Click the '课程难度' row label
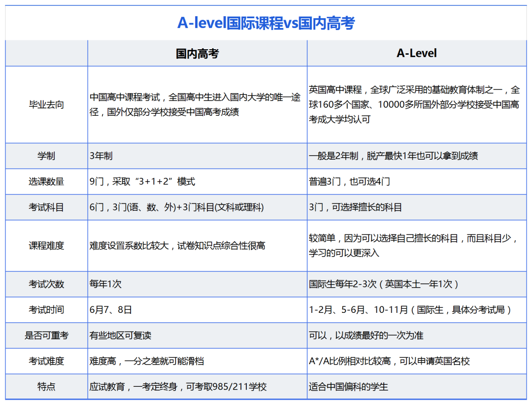 (x=46, y=245)
